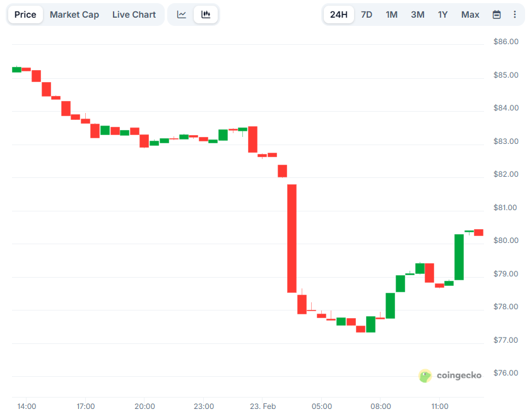532x414 pixels.
Task: Expand the 1Y time range option
Action: [x=443, y=14]
